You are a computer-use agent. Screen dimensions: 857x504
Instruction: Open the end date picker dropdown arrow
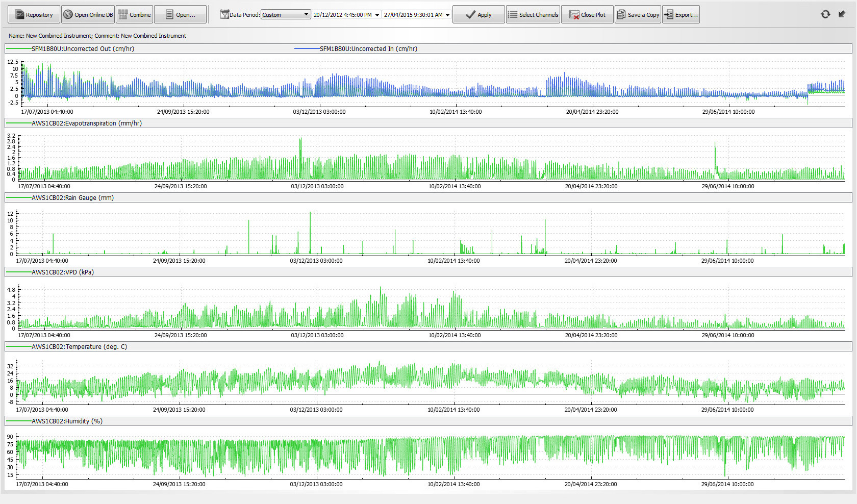click(447, 15)
